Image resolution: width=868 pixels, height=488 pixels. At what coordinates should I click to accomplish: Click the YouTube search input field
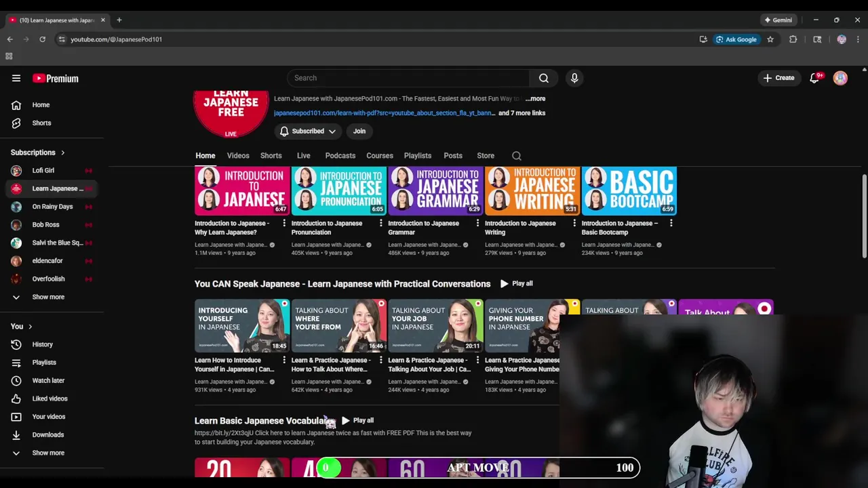point(408,78)
